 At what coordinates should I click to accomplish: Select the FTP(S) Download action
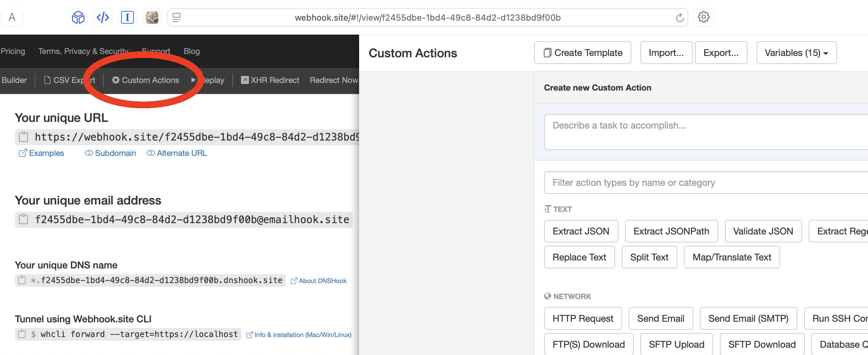point(588,344)
